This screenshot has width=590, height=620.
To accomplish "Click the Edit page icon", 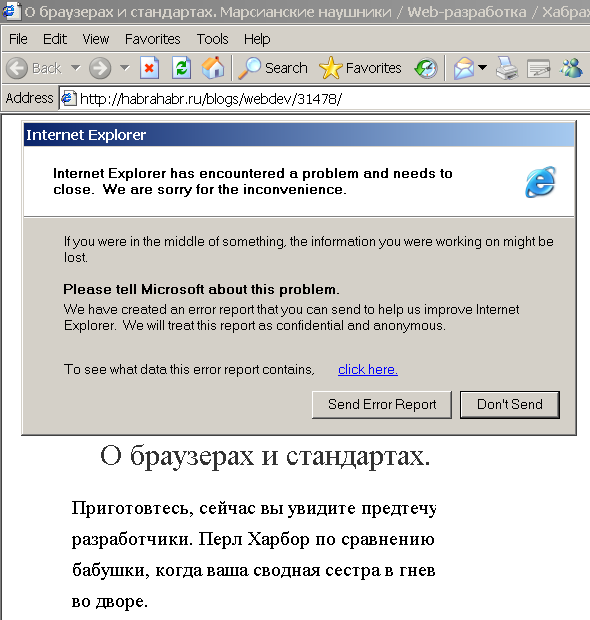I will [539, 69].
